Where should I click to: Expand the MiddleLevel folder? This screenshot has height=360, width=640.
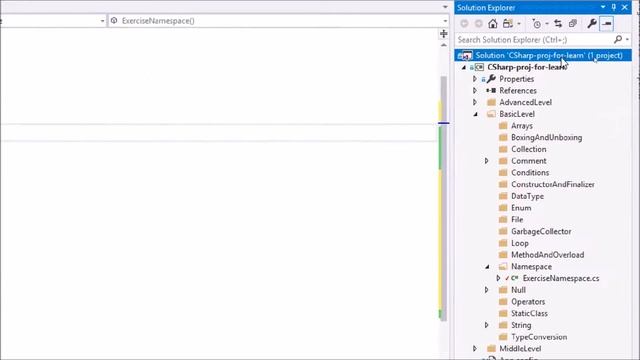[x=474, y=349]
